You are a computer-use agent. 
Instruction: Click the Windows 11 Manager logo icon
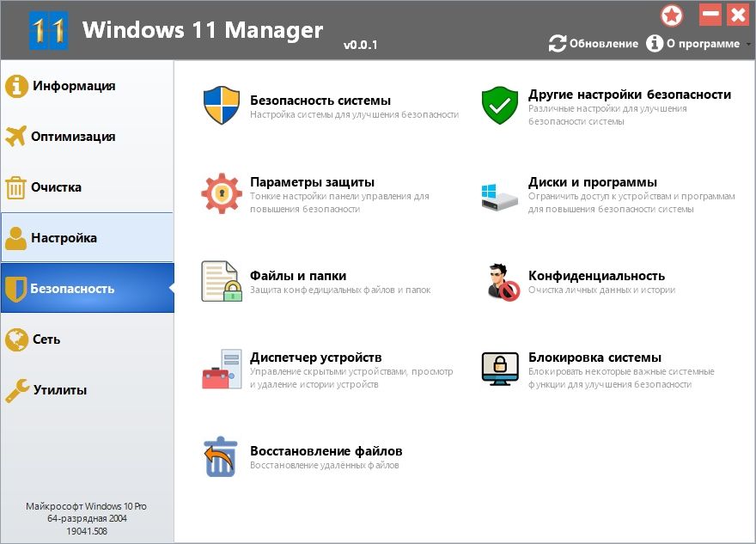[x=48, y=30]
